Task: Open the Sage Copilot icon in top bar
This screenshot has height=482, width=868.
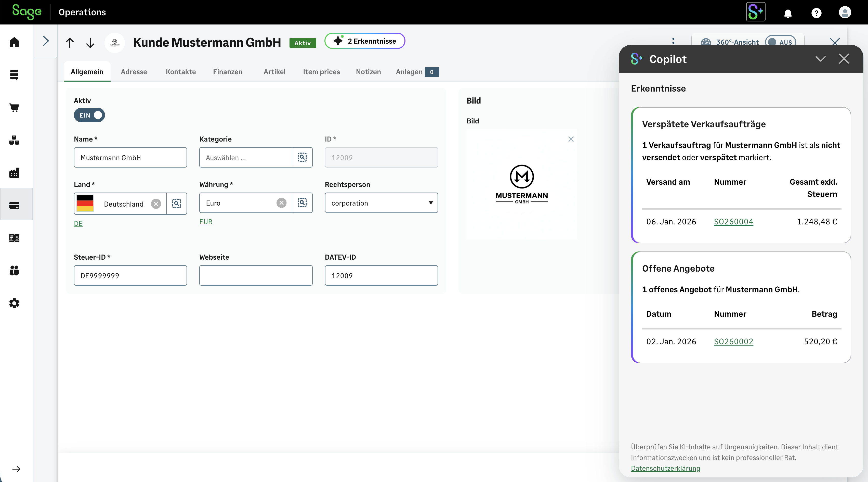Action: [x=755, y=12]
